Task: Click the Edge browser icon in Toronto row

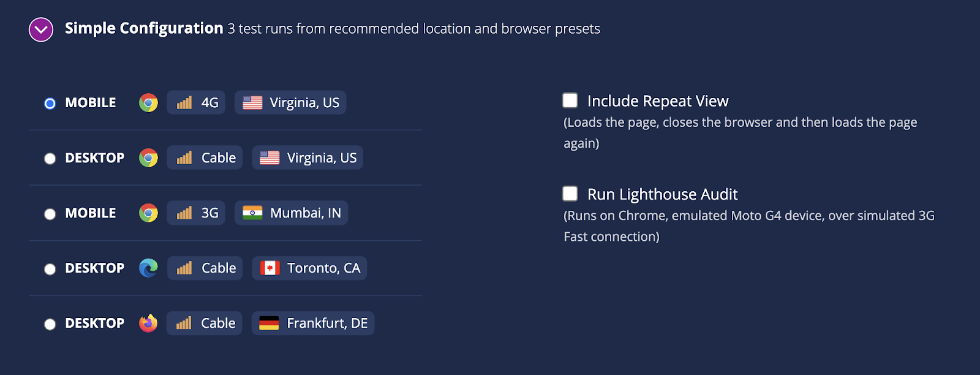Action: (148, 268)
